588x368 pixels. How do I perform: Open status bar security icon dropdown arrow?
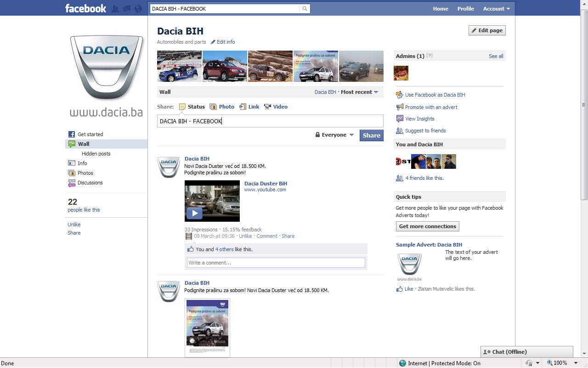click(537, 363)
